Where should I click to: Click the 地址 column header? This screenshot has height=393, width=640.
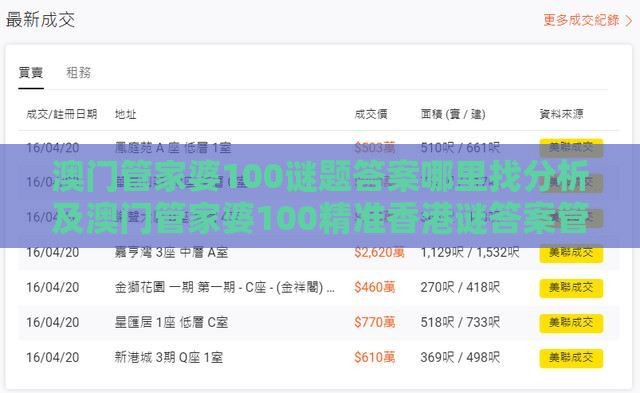point(125,114)
